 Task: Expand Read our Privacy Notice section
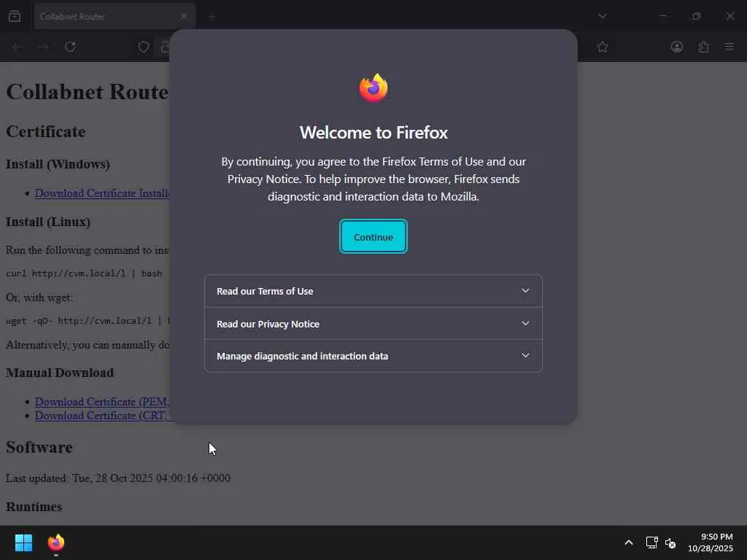373,324
